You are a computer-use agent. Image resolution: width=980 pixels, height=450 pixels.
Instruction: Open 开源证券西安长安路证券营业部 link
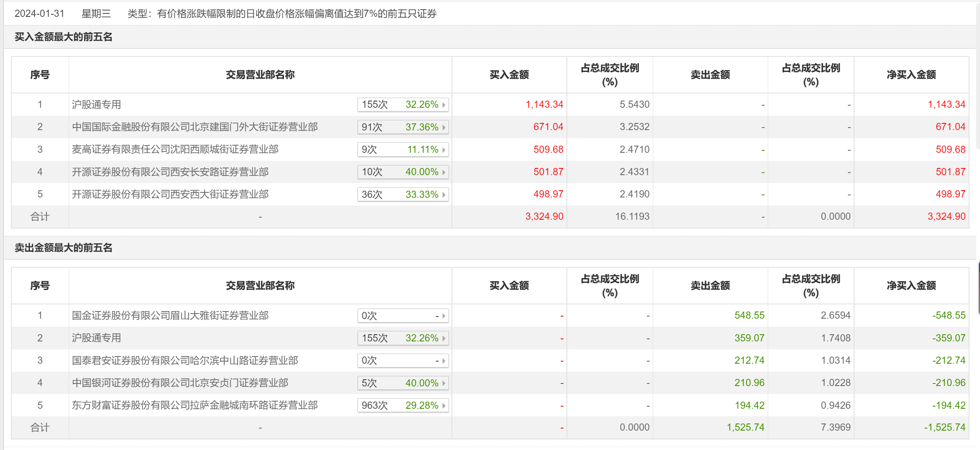point(170,172)
